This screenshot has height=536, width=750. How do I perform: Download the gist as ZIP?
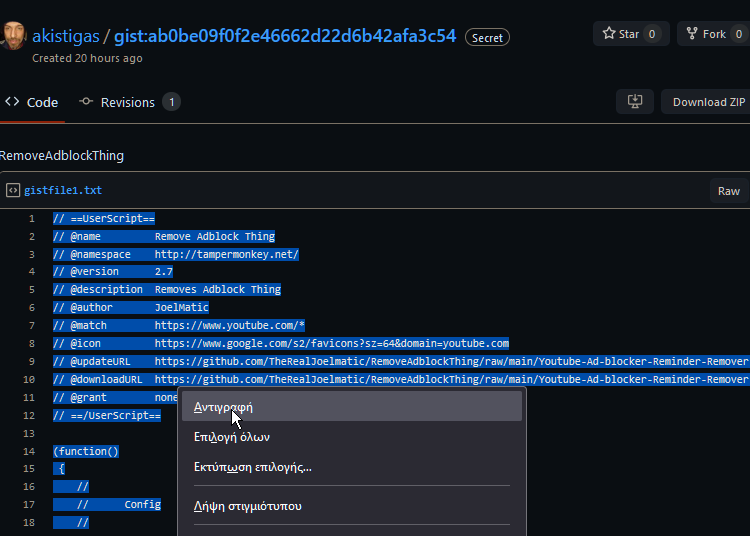(708, 102)
